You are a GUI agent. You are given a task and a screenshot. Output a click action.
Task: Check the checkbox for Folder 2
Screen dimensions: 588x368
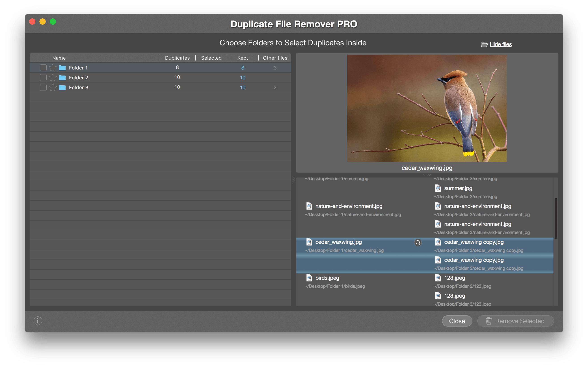click(43, 77)
